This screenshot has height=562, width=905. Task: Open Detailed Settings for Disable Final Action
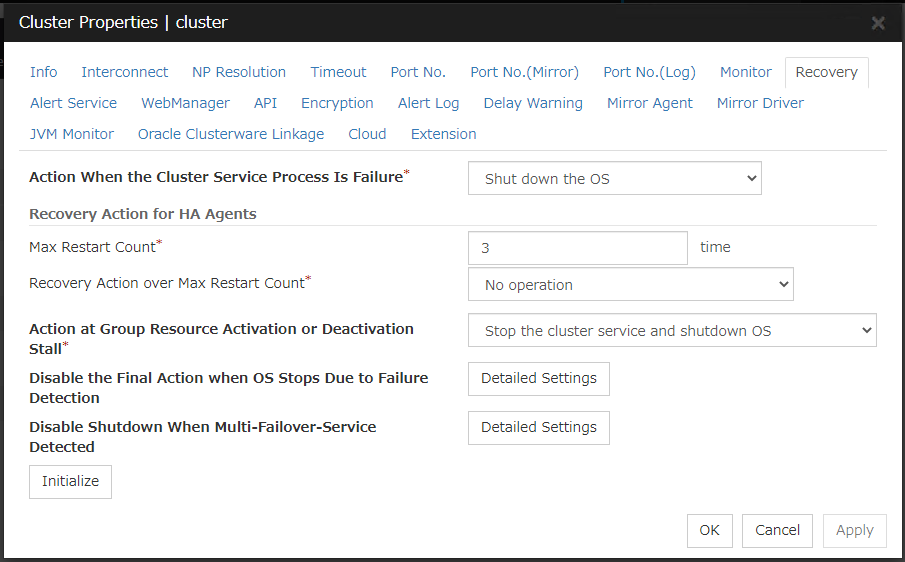[x=538, y=379]
